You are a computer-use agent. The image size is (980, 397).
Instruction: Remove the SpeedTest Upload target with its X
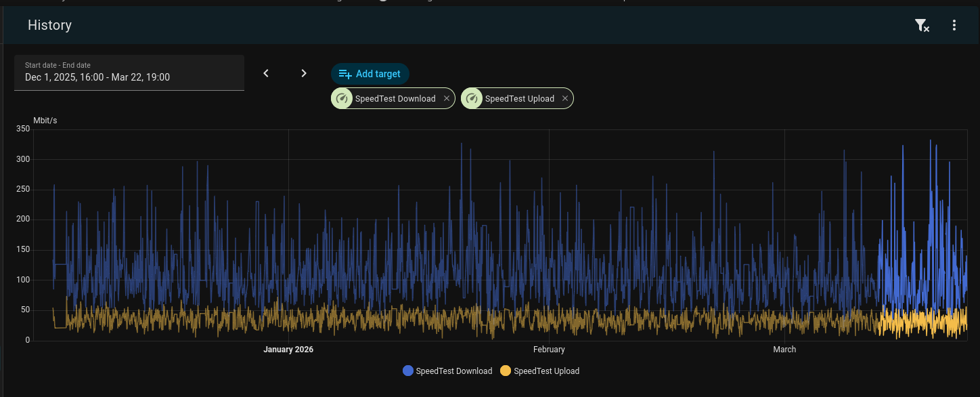[x=564, y=98]
